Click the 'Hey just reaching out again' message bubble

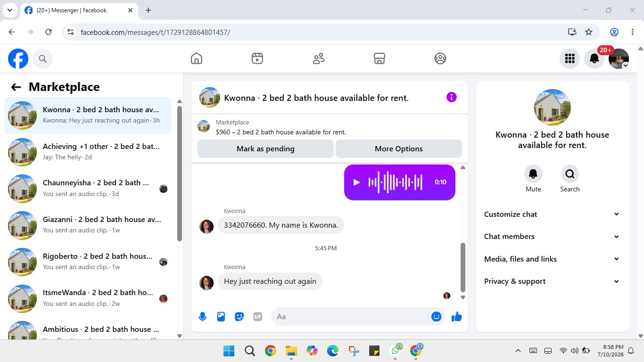click(x=270, y=281)
